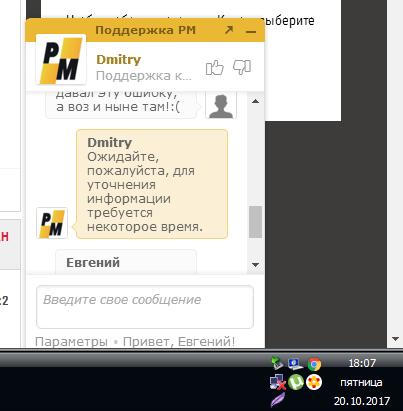Minimize the Поддержка PM chat widget
The image size is (403, 411).
(251, 32)
